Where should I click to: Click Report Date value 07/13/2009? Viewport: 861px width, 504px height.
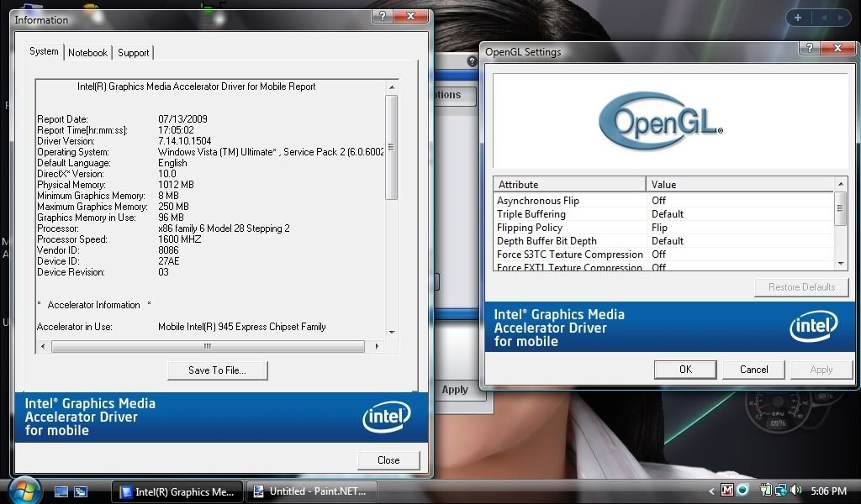point(182,119)
